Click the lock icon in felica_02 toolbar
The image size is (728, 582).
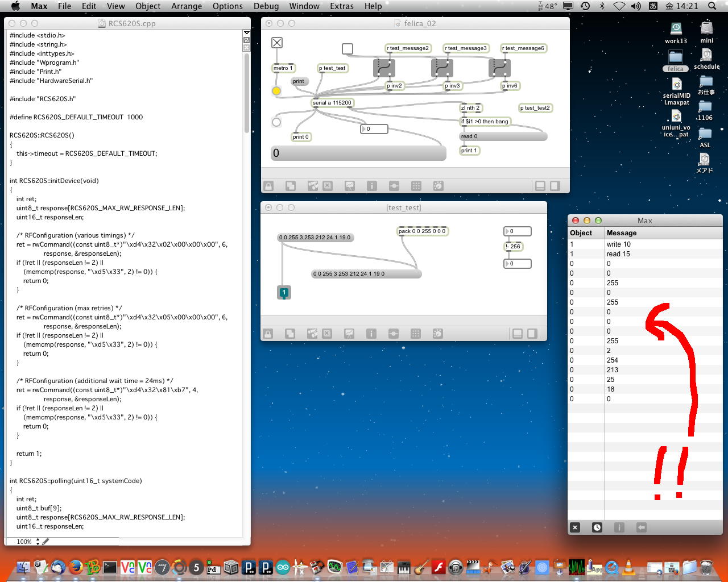pyautogui.click(x=268, y=186)
